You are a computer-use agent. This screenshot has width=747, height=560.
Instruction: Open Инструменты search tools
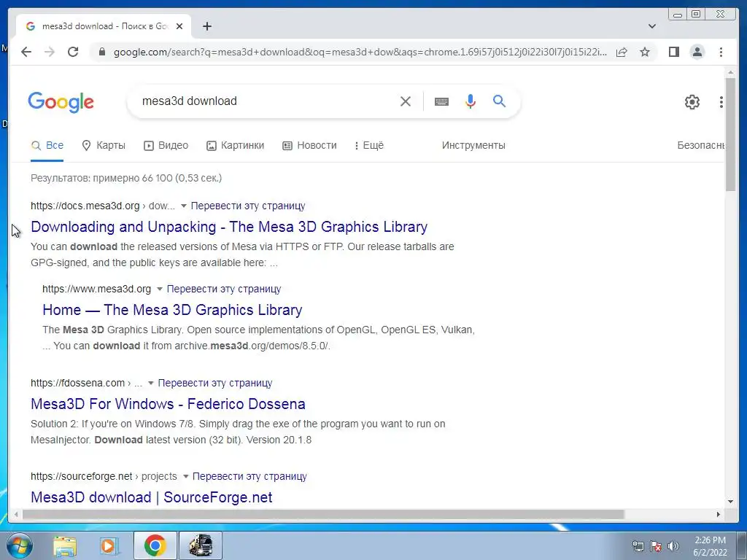[x=473, y=145]
